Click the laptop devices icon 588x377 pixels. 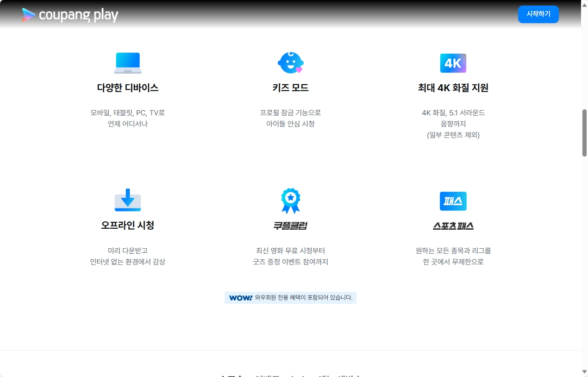[x=128, y=63]
